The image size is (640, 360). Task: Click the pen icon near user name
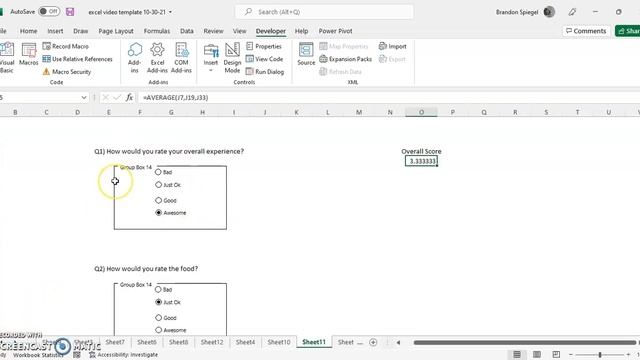coord(572,12)
